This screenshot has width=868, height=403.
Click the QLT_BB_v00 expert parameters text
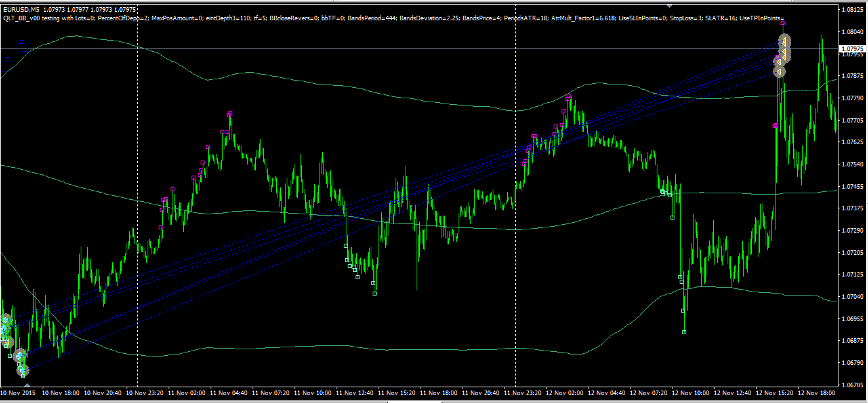pos(394,18)
